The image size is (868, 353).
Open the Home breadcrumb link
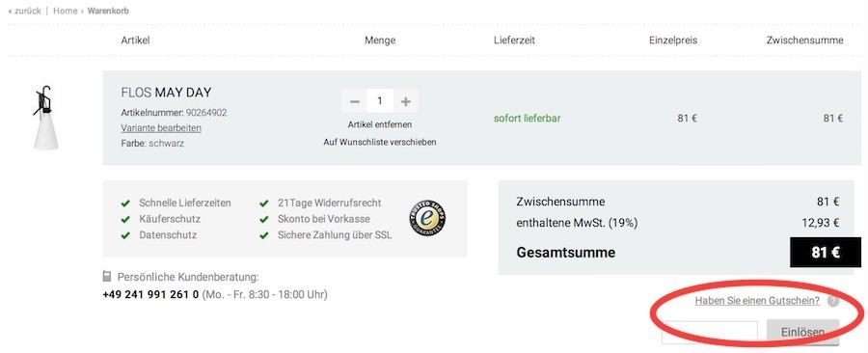pyautogui.click(x=66, y=11)
